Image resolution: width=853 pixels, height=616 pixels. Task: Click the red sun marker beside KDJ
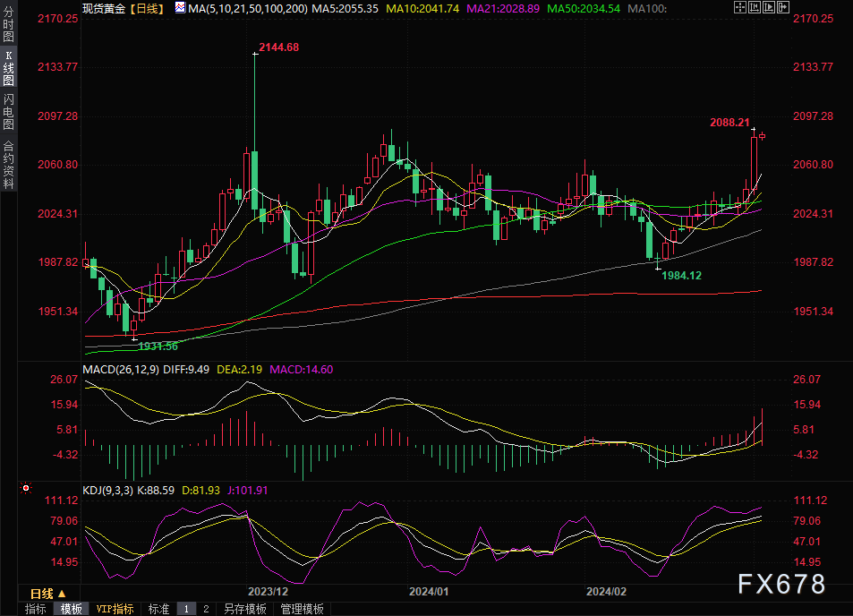25,489
